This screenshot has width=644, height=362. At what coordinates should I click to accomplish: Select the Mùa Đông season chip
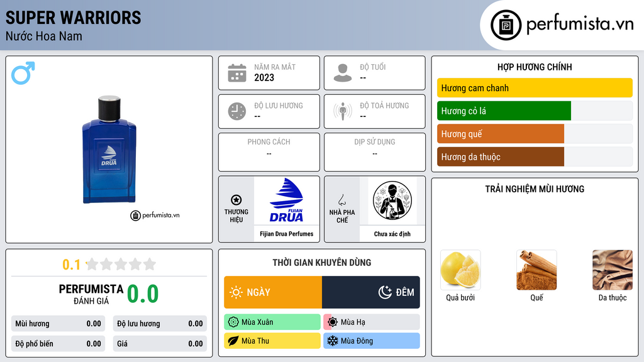[x=372, y=341]
